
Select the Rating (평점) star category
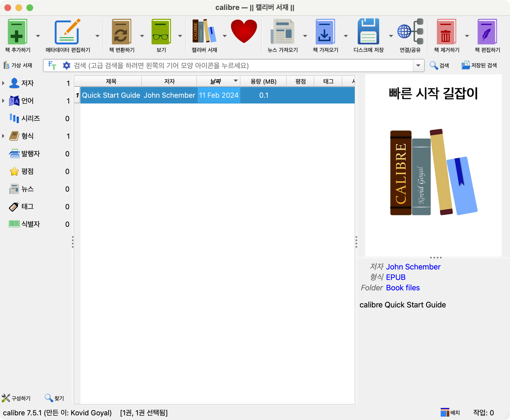36,171
